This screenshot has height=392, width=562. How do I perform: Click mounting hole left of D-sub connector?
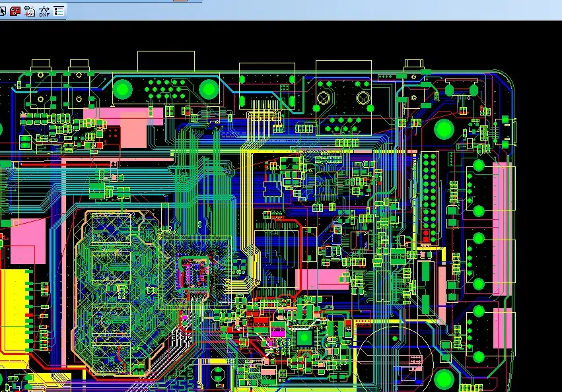123,88
